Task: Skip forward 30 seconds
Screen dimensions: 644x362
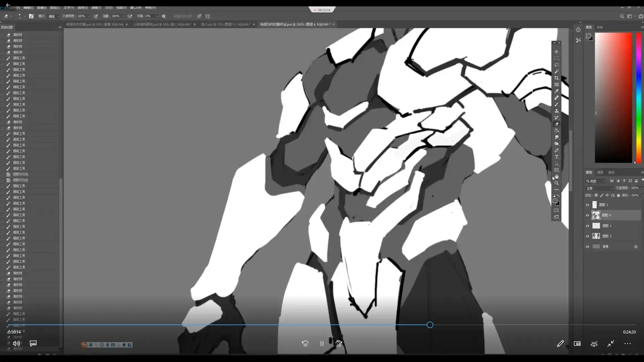Action: point(339,344)
